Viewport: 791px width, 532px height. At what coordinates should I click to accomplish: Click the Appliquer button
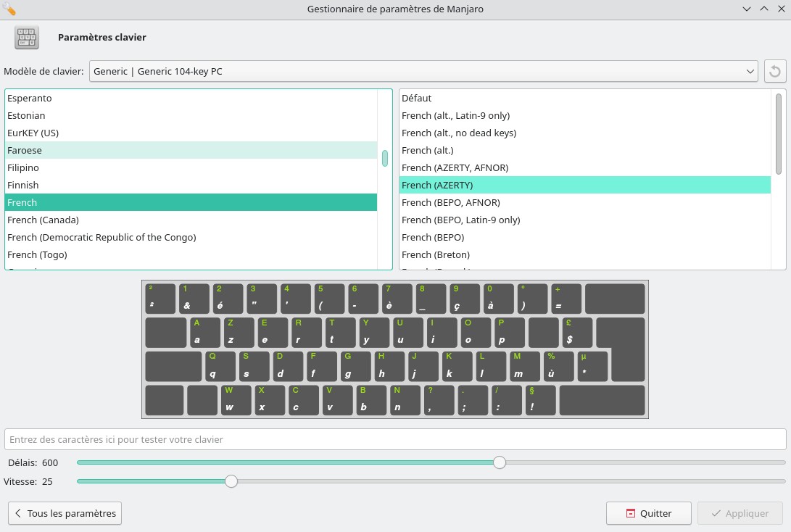[x=740, y=513]
